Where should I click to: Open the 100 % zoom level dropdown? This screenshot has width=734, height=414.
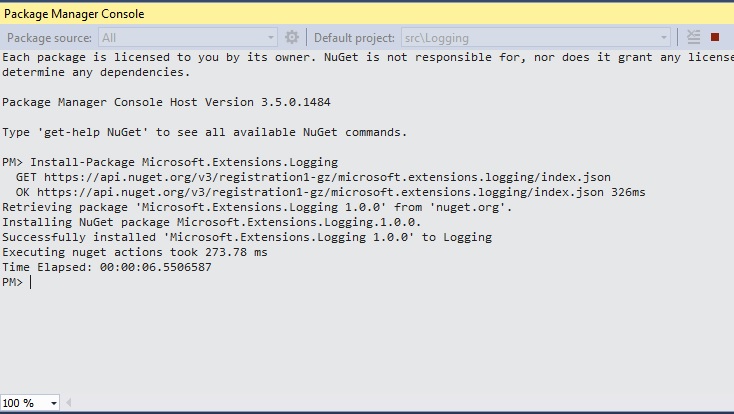tap(53, 403)
